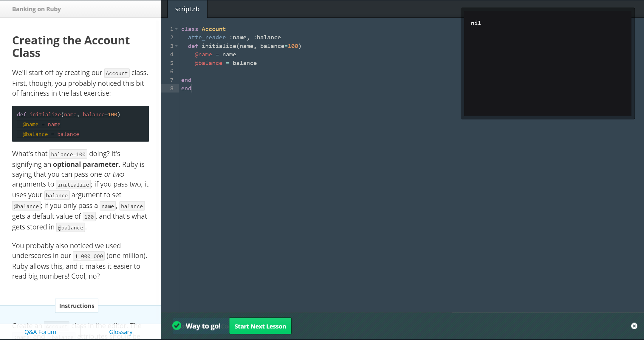
Task: Dismiss the Way to go banner
Action: coord(634,326)
